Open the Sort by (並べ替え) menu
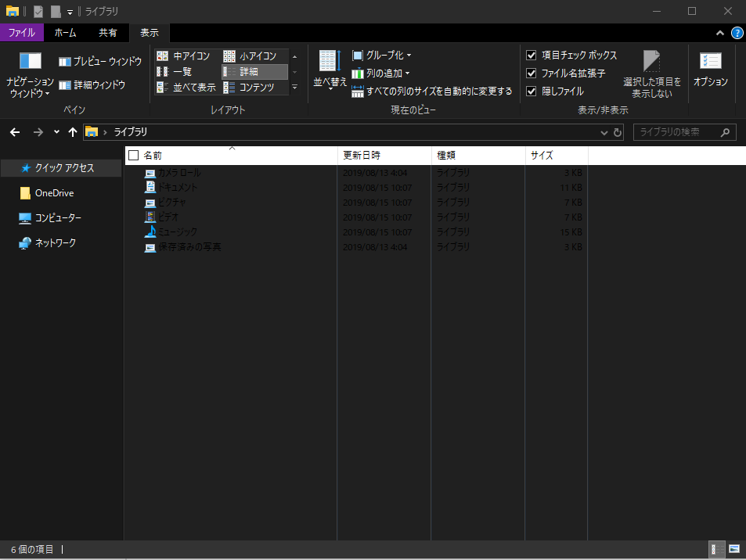 pyautogui.click(x=330, y=70)
